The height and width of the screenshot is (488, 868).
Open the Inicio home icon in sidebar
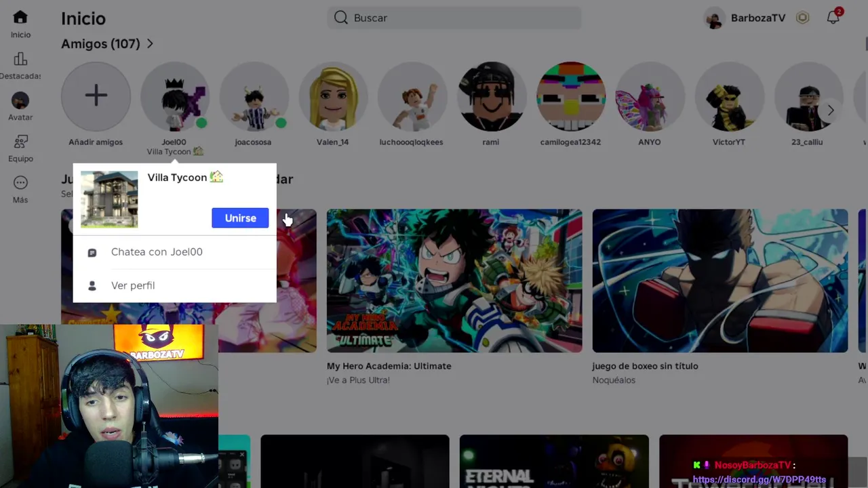coord(20,18)
